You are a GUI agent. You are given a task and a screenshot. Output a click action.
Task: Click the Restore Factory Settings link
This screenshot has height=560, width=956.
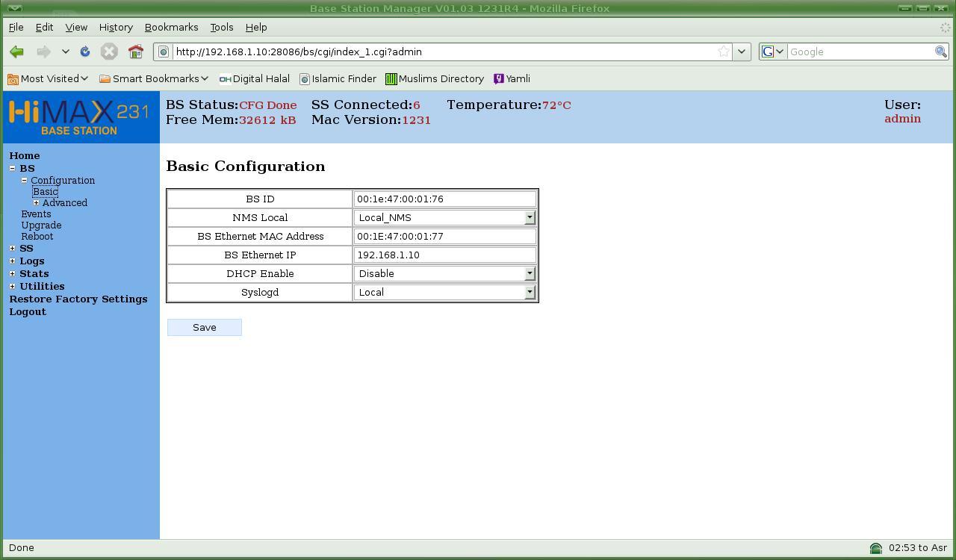click(x=78, y=299)
